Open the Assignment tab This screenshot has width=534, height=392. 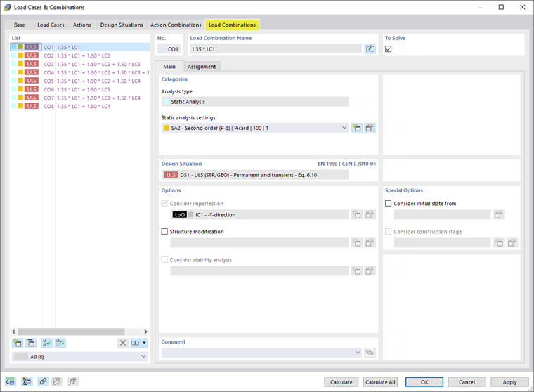pos(202,67)
